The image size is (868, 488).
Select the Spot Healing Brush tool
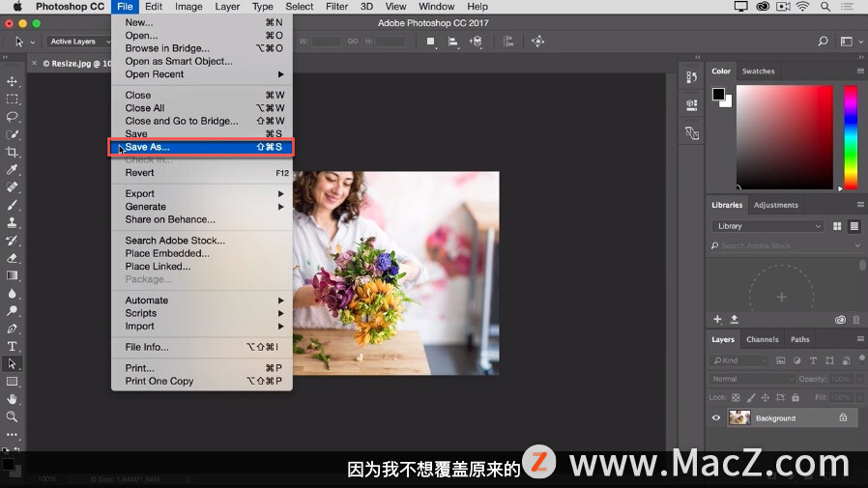[13, 187]
